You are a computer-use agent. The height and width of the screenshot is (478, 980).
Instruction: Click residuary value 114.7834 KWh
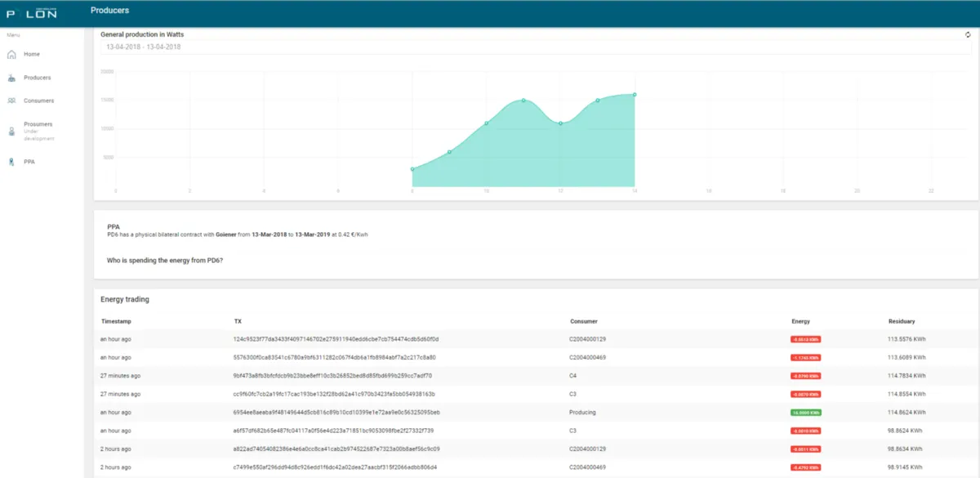point(906,376)
